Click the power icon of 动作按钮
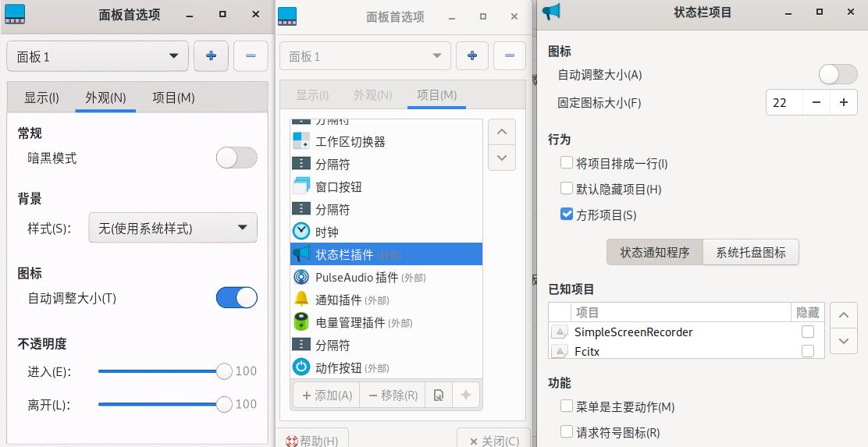The image size is (868, 447). (x=301, y=367)
